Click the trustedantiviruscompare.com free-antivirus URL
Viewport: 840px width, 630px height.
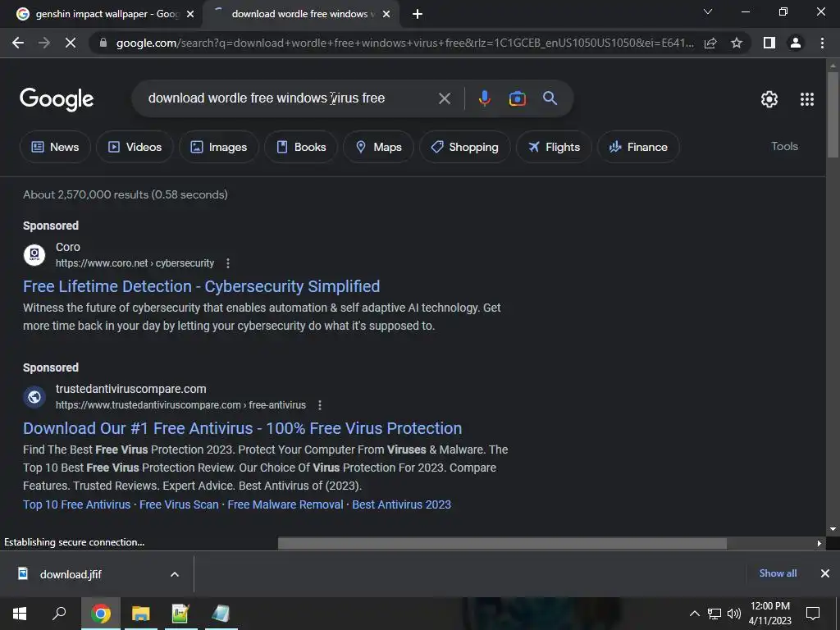(x=180, y=405)
